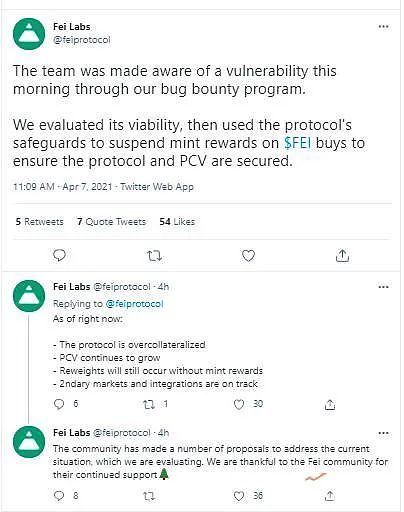Viewport: 404px width, 512px height.
Task: Retweet the main Fei Labs tweet
Action: (x=154, y=256)
